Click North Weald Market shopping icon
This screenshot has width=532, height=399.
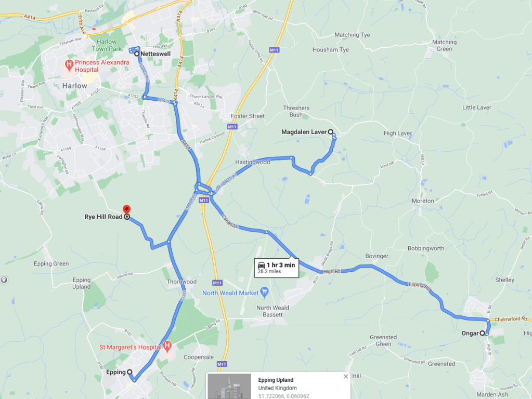(265, 292)
